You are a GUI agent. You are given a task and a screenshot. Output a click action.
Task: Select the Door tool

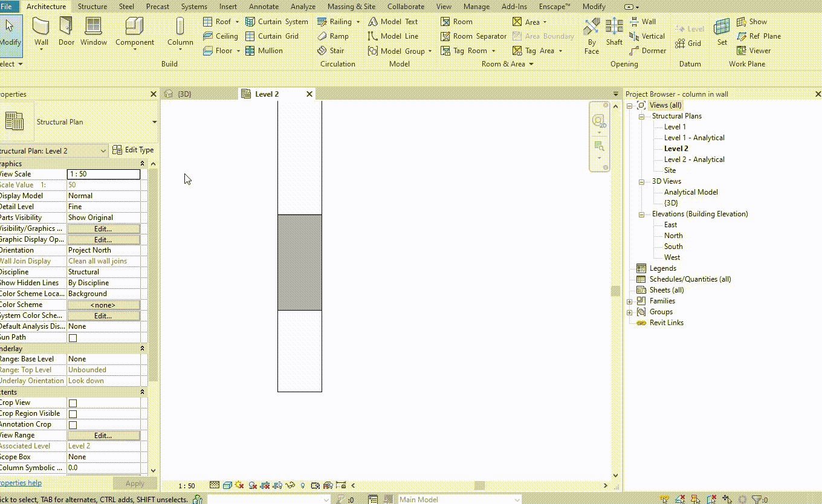tap(66, 32)
